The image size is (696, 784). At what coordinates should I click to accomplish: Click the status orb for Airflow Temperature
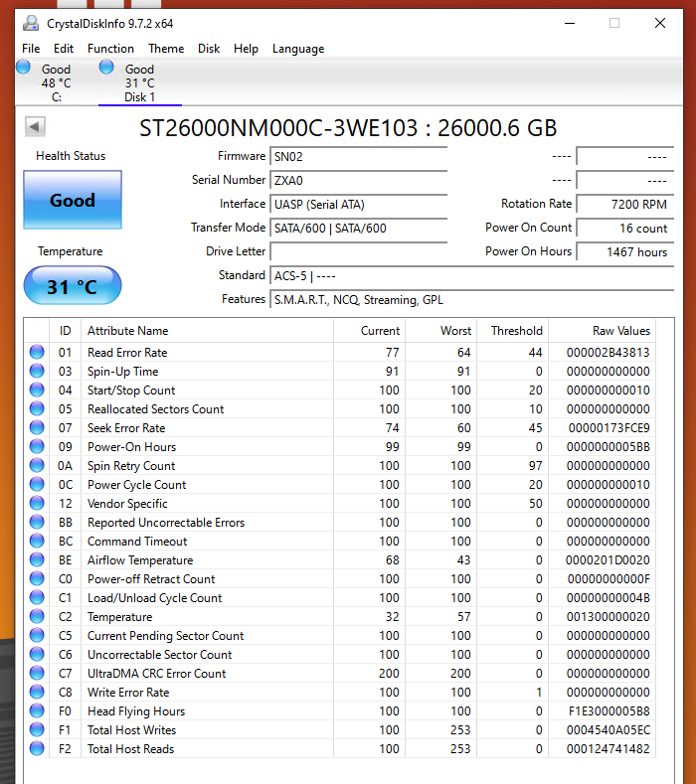37,559
